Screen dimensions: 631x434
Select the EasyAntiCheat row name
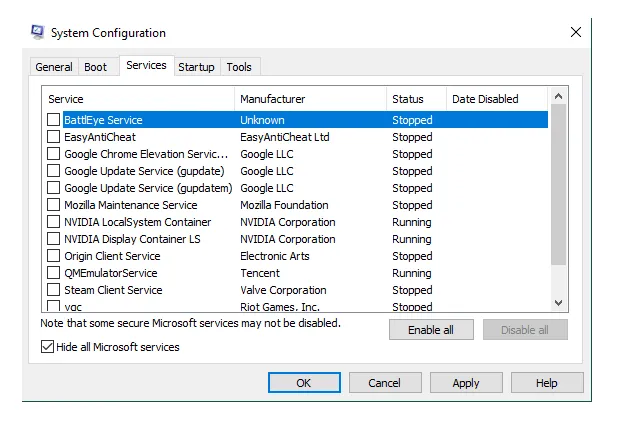100,137
